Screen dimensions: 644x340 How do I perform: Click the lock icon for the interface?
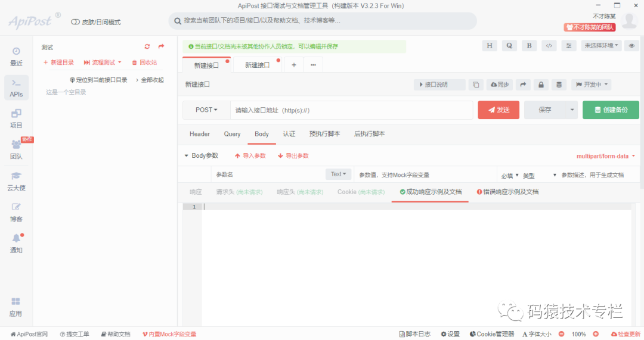541,85
